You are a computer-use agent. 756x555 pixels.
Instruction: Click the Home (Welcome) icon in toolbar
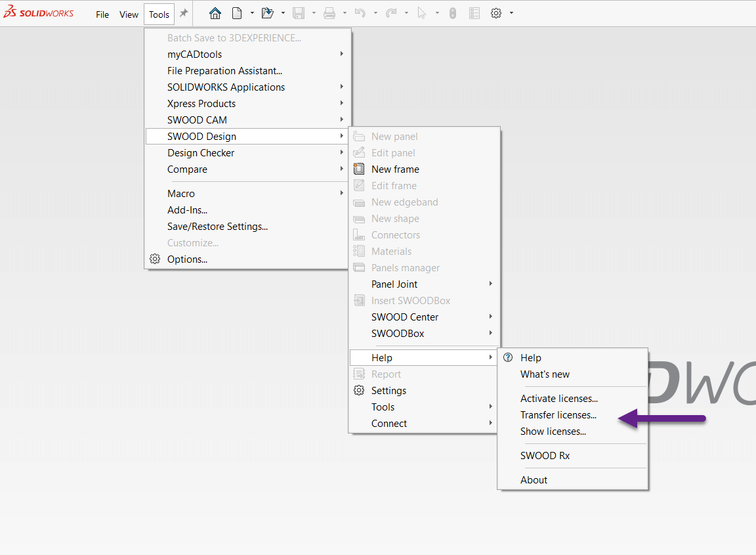pyautogui.click(x=215, y=13)
